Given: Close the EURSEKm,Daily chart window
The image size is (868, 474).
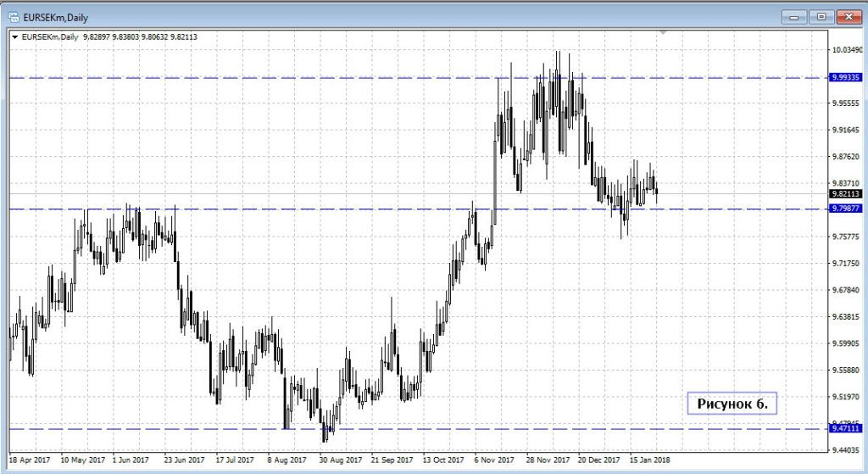Looking at the screenshot, I should pos(848,16).
